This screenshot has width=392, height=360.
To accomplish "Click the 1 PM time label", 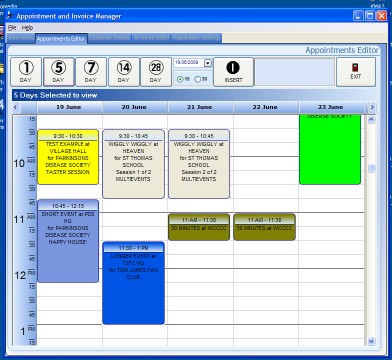I will (27, 331).
